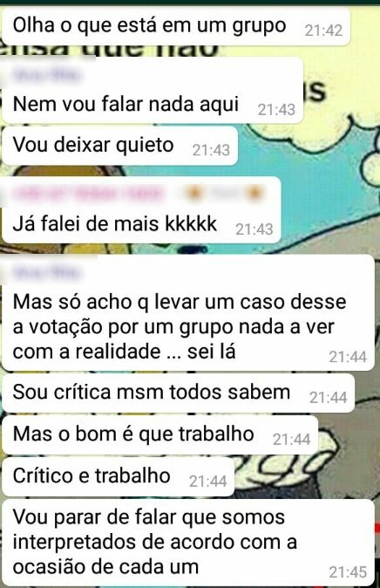Click the 21:44 timestamp beside "sei lá"
Image resolution: width=380 pixels, height=588 pixels.
point(348,357)
